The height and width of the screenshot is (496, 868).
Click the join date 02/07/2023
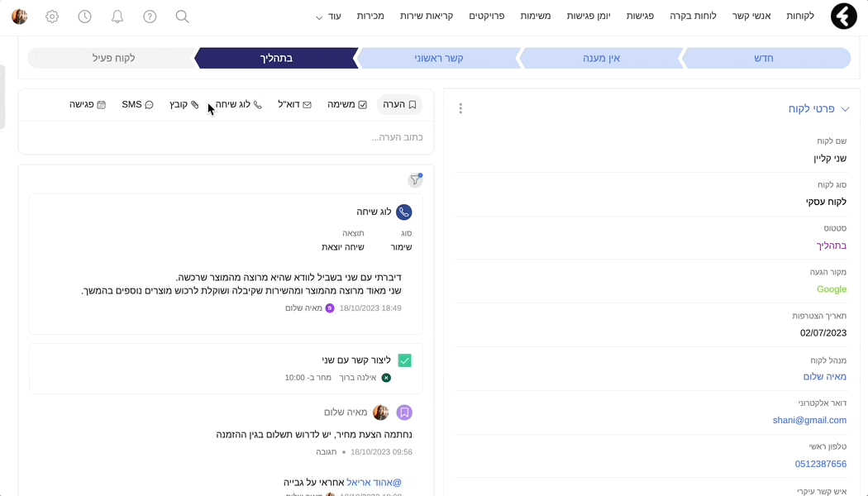[x=823, y=332]
